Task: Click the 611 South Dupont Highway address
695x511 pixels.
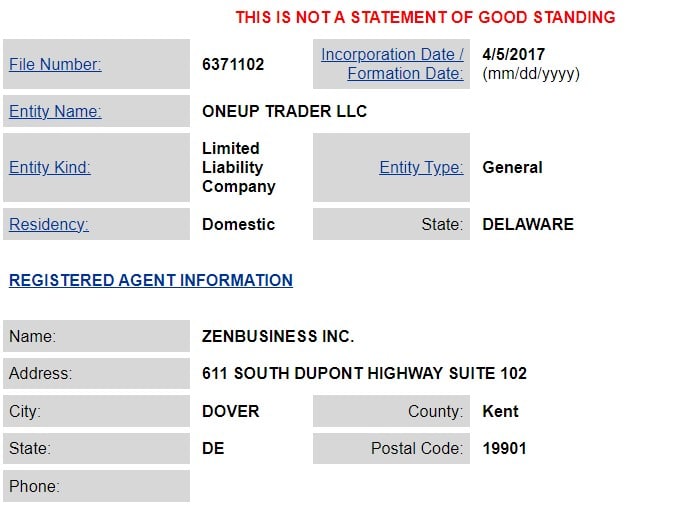Action: (364, 374)
